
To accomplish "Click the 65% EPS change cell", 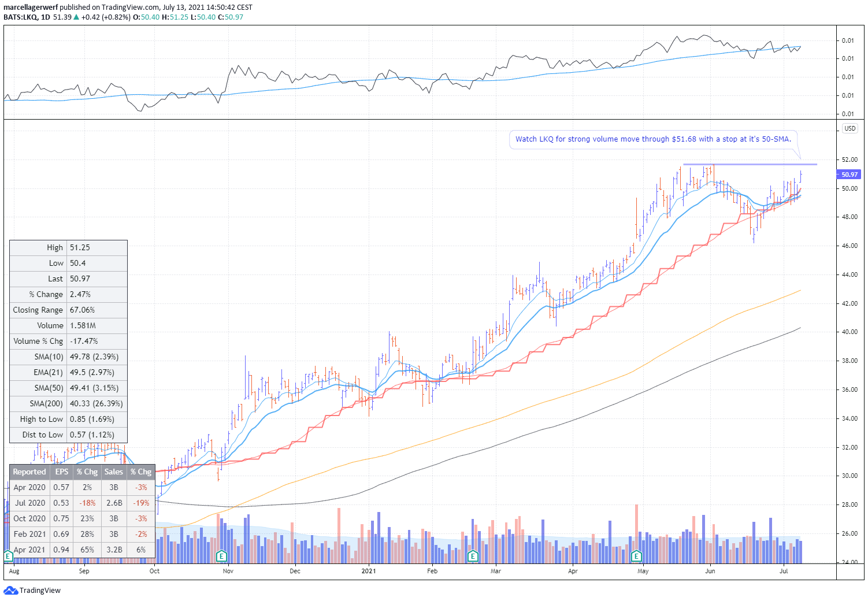I will click(x=87, y=550).
